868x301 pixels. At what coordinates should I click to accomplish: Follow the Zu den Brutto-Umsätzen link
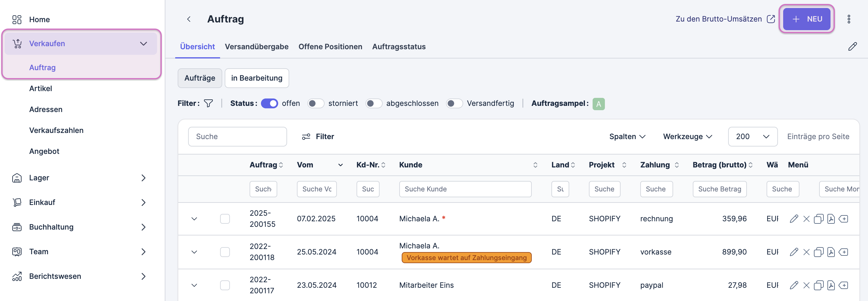point(725,19)
